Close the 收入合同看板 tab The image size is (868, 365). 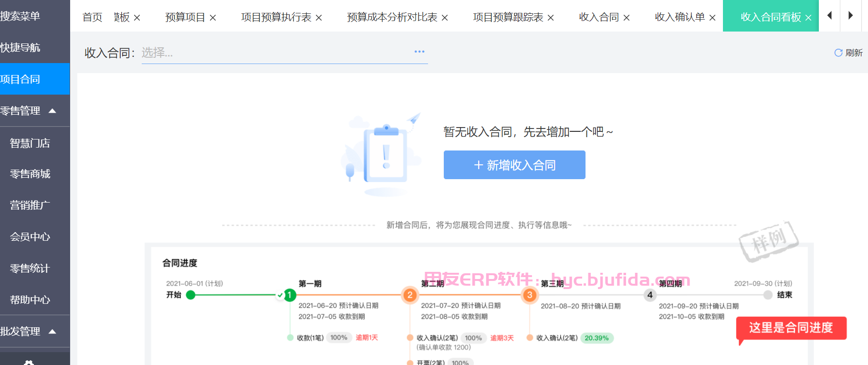[808, 18]
